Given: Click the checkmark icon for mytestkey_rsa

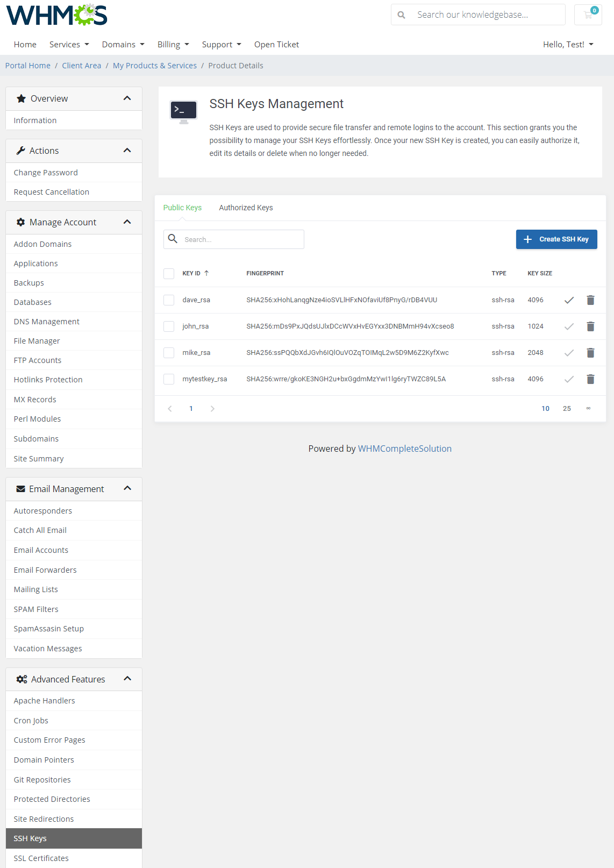Looking at the screenshot, I should point(569,379).
